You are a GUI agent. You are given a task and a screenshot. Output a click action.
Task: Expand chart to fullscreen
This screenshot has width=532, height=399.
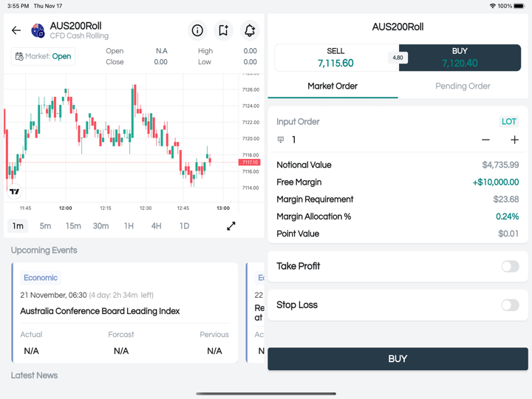(231, 226)
